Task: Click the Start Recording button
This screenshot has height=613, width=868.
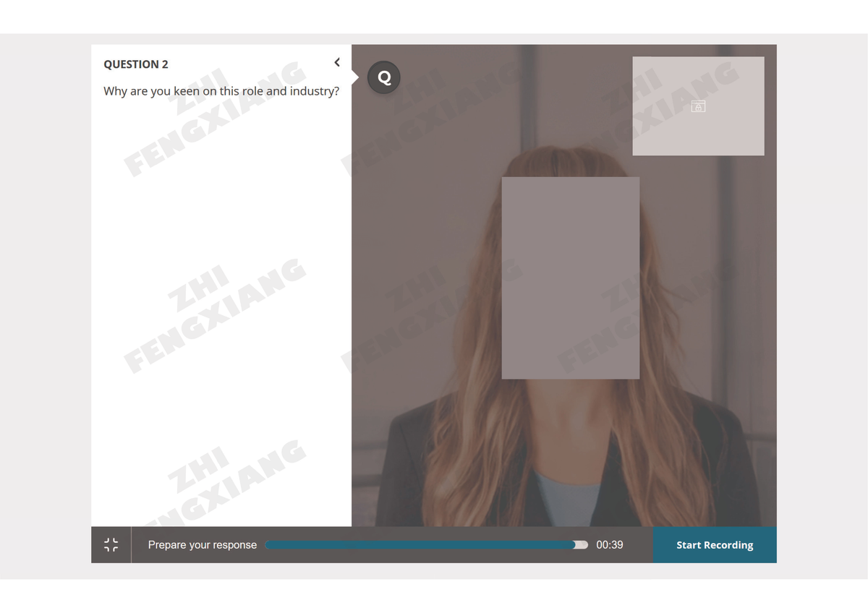Action: click(715, 545)
